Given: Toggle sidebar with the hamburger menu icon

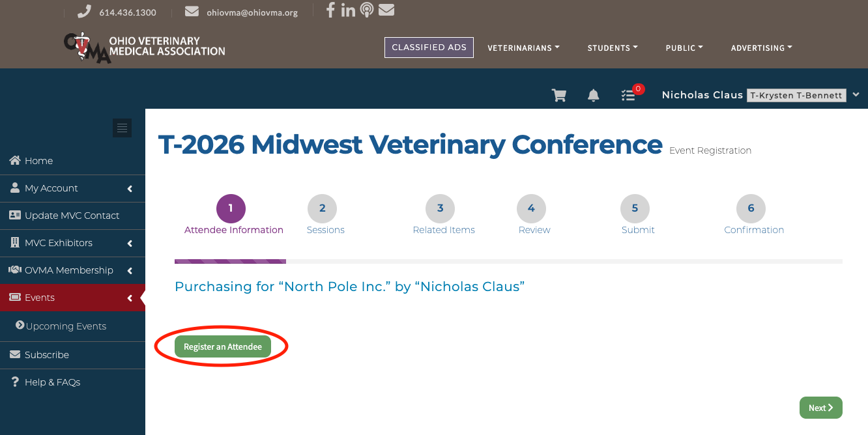Looking at the screenshot, I should click(x=122, y=128).
